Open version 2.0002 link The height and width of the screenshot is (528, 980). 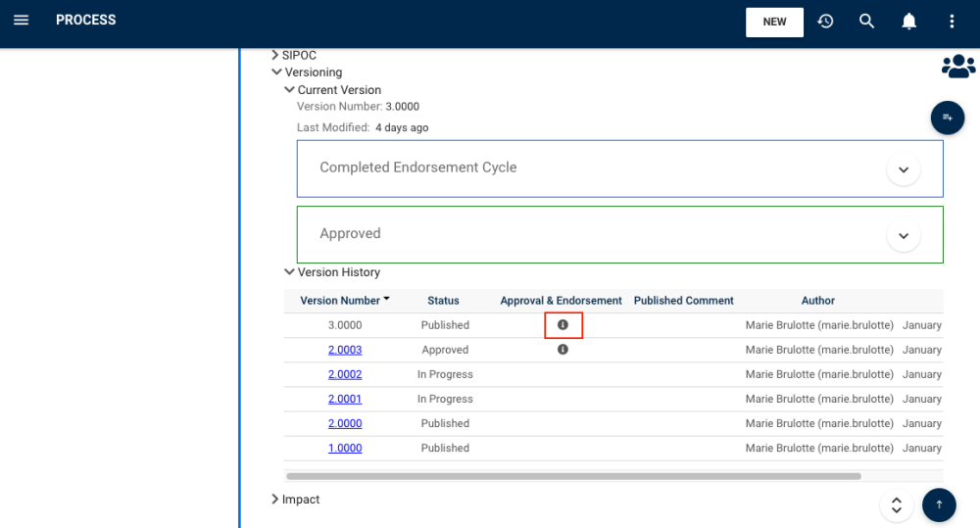(345, 374)
